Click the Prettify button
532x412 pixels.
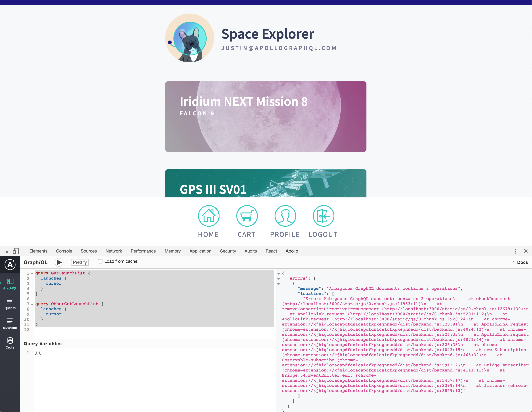pyautogui.click(x=80, y=262)
